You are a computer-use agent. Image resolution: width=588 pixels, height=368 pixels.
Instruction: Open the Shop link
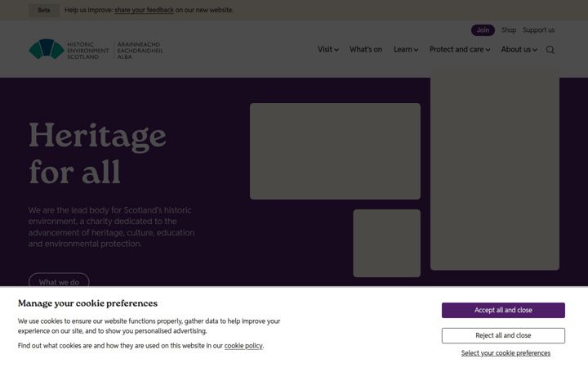tap(509, 30)
